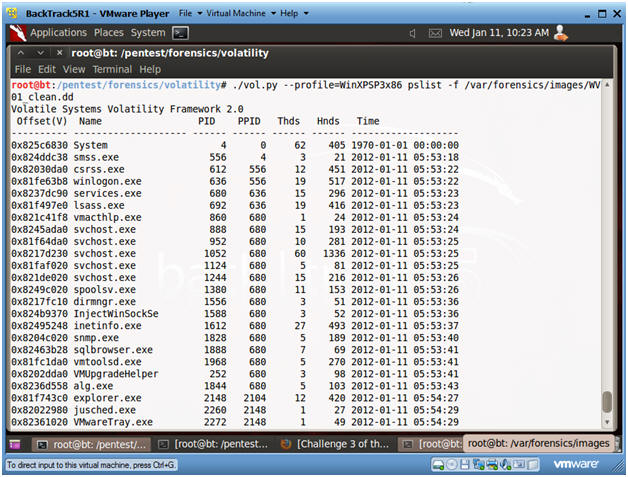
Task: Click the network adapter device icon
Action: 478,465
